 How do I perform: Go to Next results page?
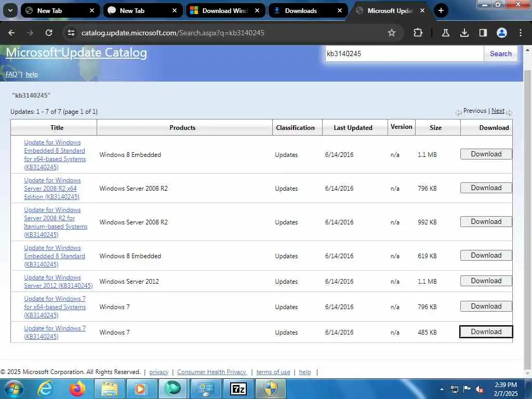pos(498,111)
